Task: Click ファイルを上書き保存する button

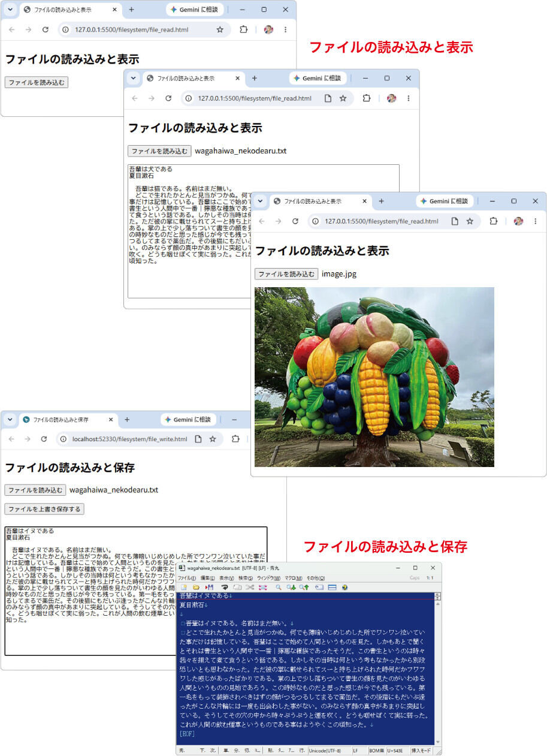Action: click(44, 509)
